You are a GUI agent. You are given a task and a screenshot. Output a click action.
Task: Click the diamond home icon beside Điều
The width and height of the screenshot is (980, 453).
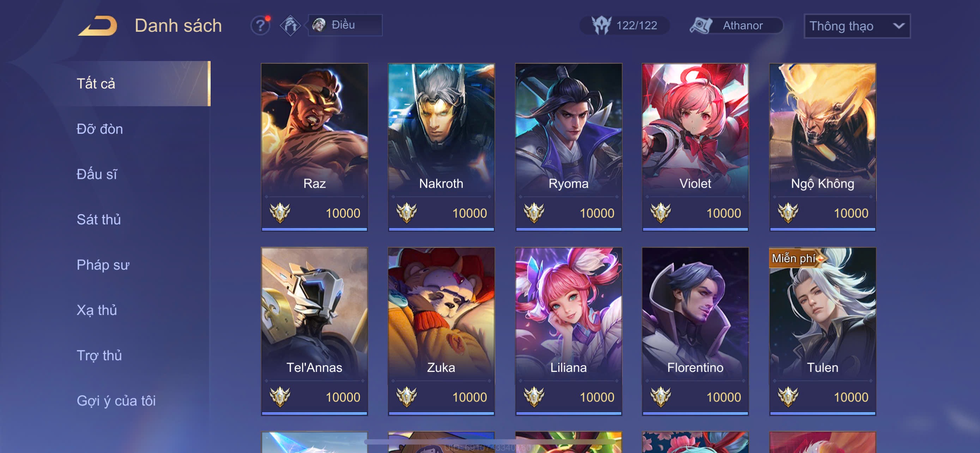[291, 25]
